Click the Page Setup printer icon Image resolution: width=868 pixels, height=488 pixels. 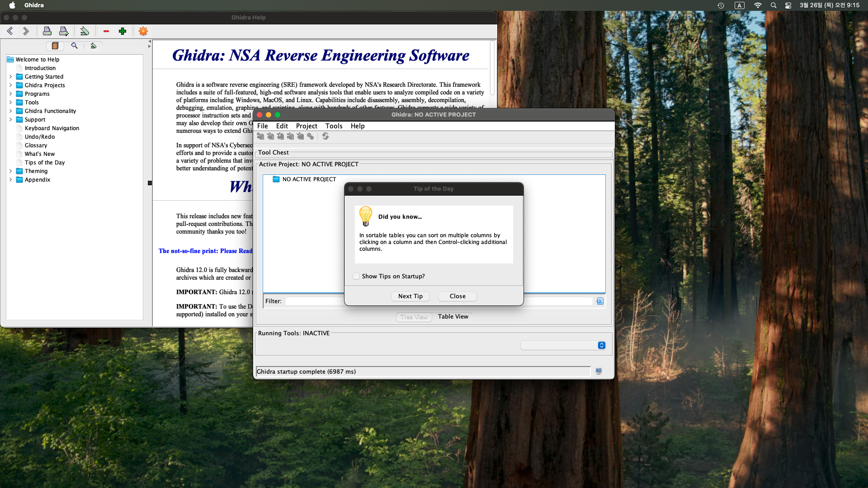click(64, 31)
